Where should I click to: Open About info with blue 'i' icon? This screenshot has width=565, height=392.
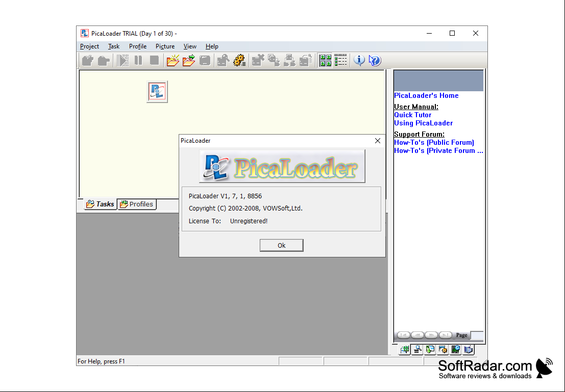359,61
